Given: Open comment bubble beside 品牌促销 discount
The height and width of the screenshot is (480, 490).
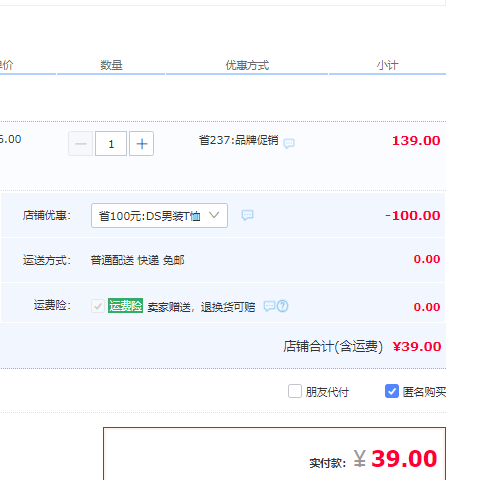Looking at the screenshot, I should point(289,143).
